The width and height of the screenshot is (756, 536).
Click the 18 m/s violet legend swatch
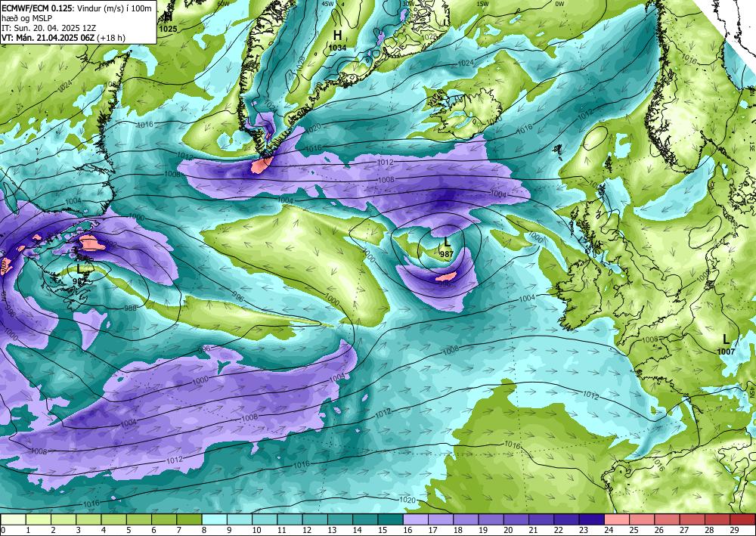(x=466, y=519)
